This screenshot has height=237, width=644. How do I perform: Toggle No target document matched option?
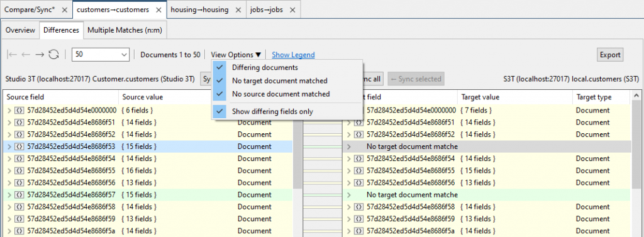click(287, 80)
